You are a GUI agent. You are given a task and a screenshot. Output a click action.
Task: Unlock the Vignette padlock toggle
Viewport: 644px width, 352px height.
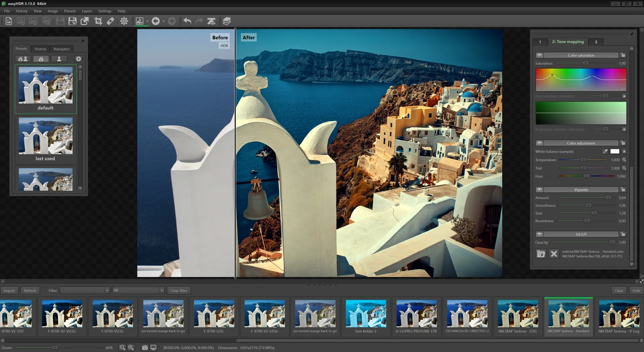coord(623,189)
